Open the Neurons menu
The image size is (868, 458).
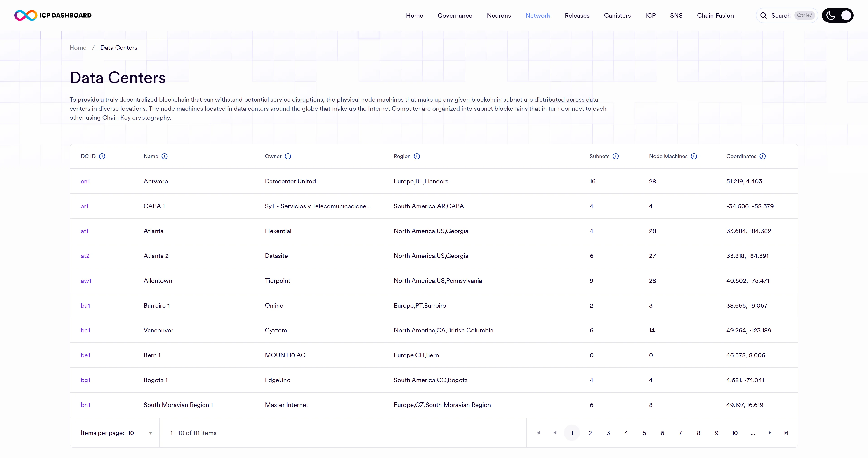click(499, 16)
